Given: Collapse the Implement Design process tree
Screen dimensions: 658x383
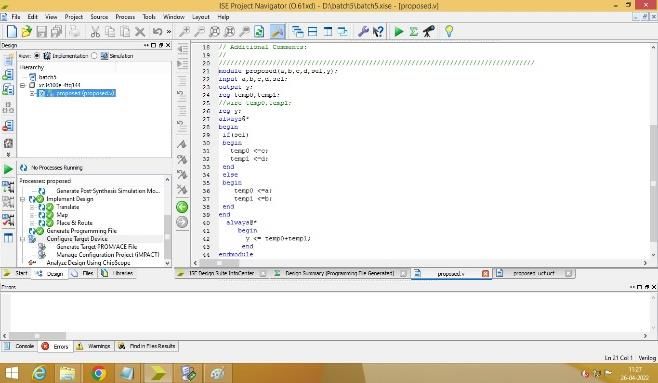Looking at the screenshot, I should pyautogui.click(x=23, y=199).
